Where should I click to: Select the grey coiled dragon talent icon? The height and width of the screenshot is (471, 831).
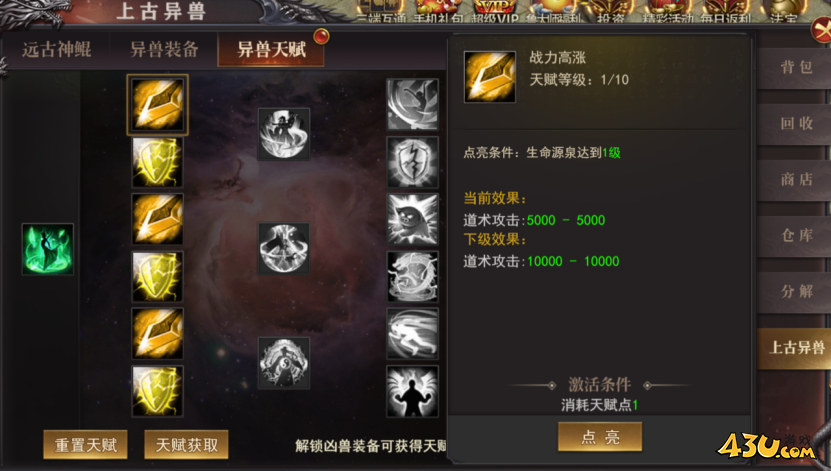(x=412, y=277)
